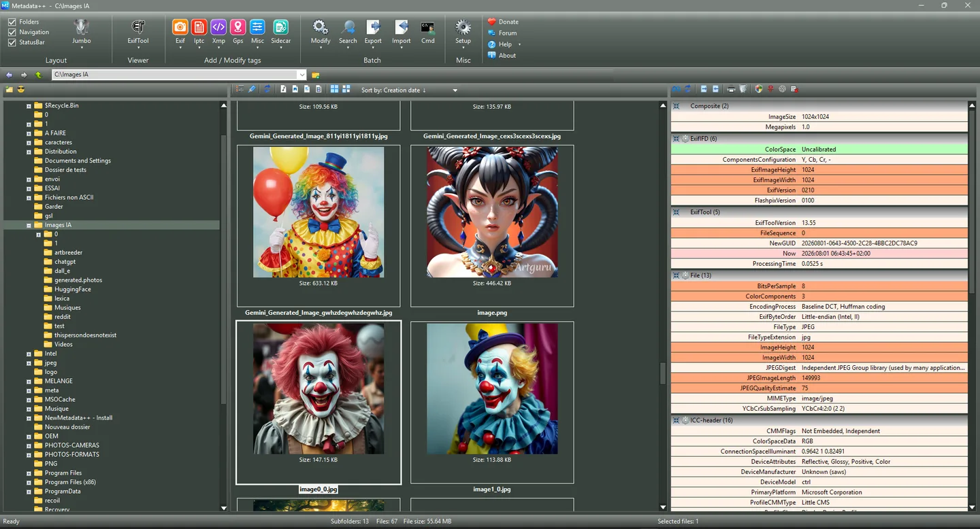Click the blue refresh arrows in thumbnail toolbar
Screen dimensions: 980x529
coord(267,89)
